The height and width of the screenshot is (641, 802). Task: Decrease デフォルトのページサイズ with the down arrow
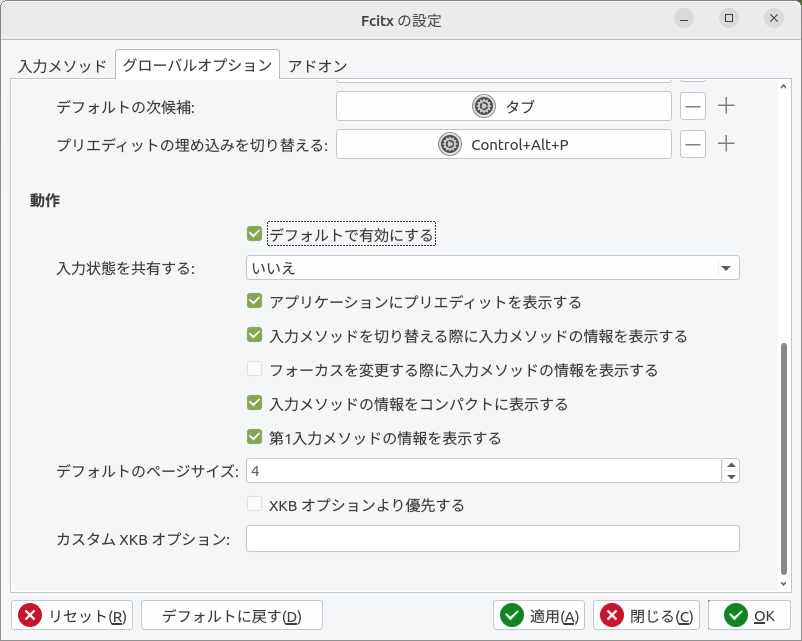click(x=731, y=477)
